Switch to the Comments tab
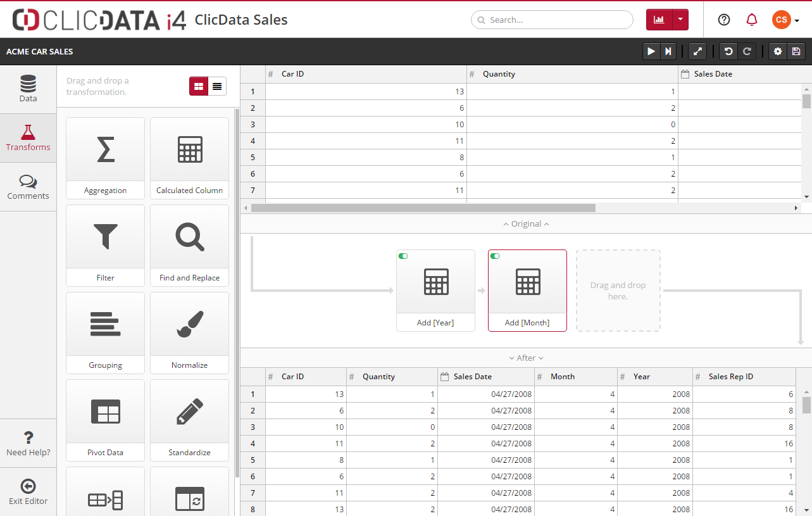812x516 pixels. coord(28,187)
